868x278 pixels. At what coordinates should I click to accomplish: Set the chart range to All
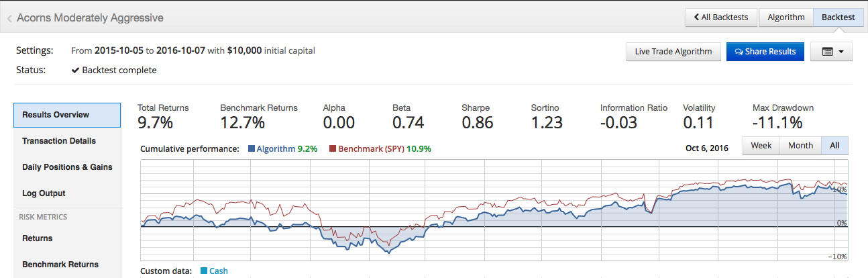[x=834, y=146]
